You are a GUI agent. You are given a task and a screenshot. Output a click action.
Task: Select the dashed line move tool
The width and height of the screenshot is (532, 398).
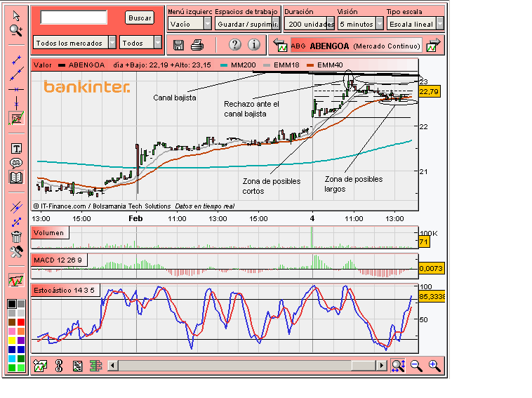click(x=16, y=222)
